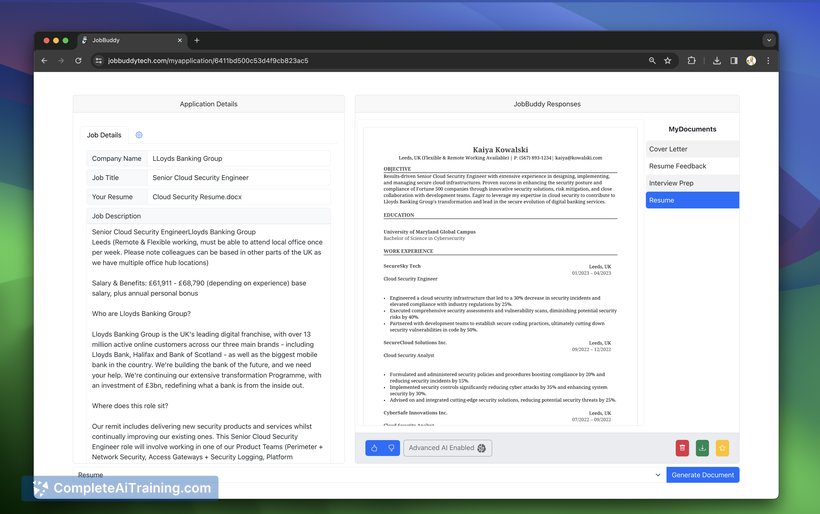Click the MyDocuments heading

692,129
